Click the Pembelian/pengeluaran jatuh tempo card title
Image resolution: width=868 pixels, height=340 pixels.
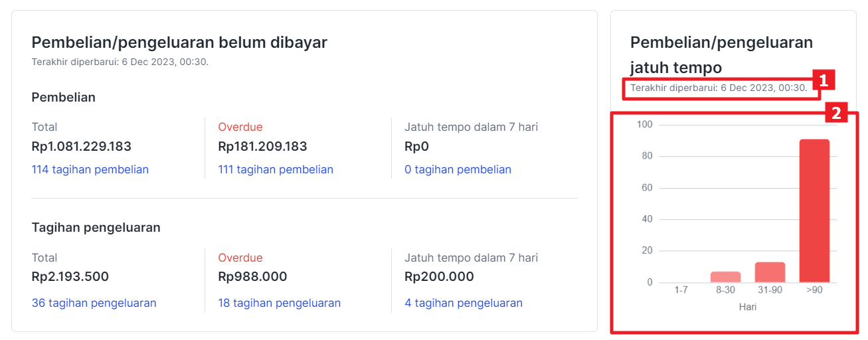[x=721, y=55]
